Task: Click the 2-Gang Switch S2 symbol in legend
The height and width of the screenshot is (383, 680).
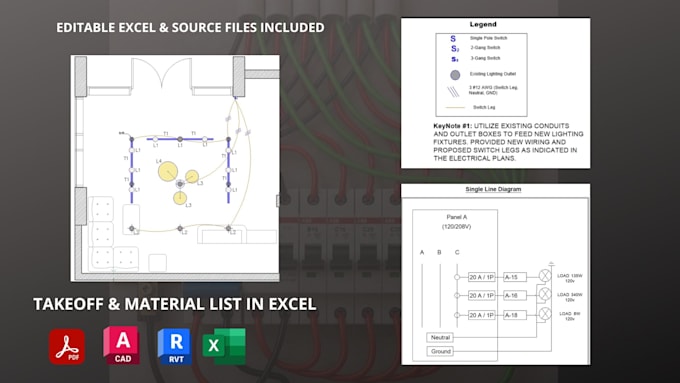Action: pos(454,49)
